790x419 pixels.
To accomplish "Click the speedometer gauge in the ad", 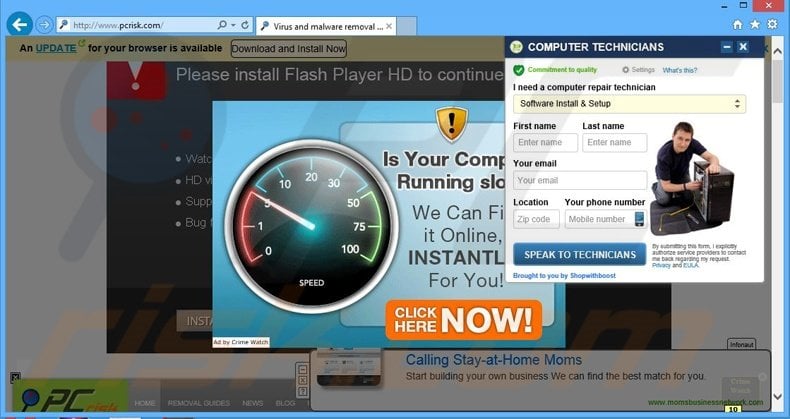I will point(311,226).
